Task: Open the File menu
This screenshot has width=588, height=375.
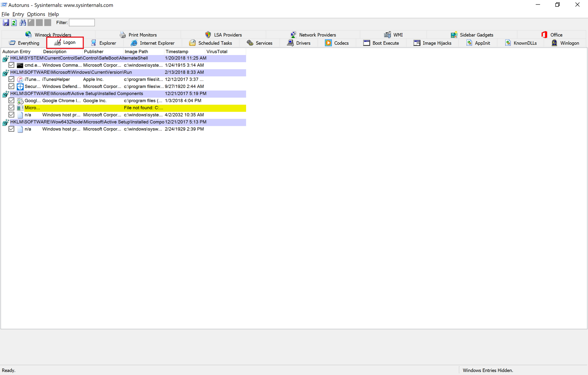Action: pos(5,14)
